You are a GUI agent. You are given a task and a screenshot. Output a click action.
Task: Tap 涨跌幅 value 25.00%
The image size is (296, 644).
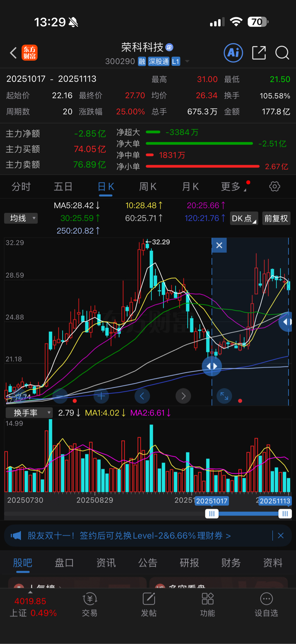point(131,112)
